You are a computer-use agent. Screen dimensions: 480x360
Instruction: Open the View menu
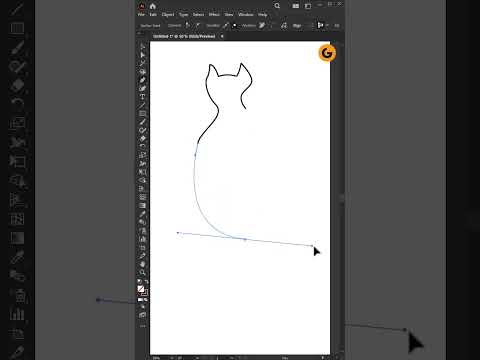(229, 15)
